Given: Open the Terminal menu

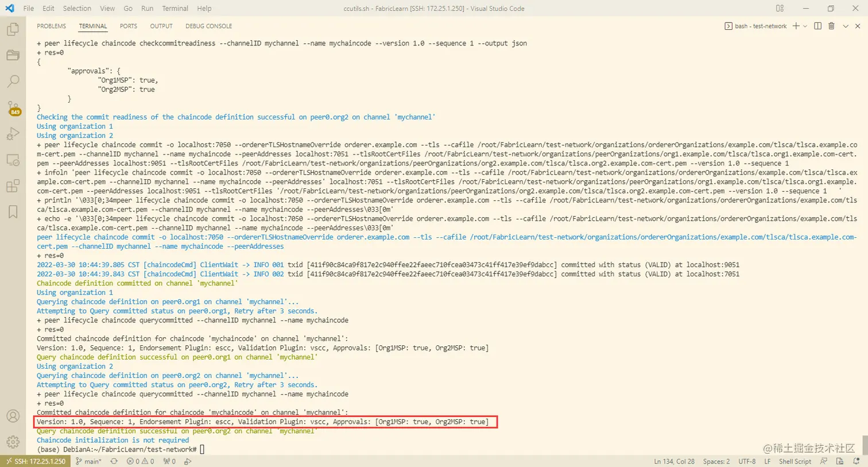Looking at the screenshot, I should pos(175,8).
